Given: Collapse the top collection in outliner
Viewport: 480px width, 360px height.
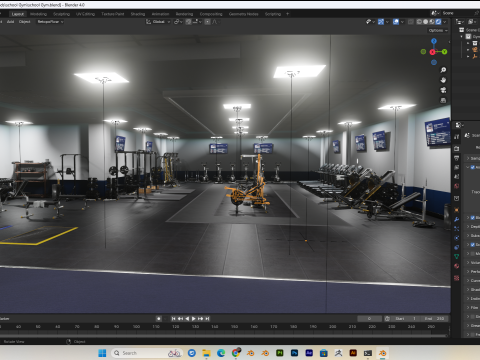Looking at the screenshot, I should point(462,36).
